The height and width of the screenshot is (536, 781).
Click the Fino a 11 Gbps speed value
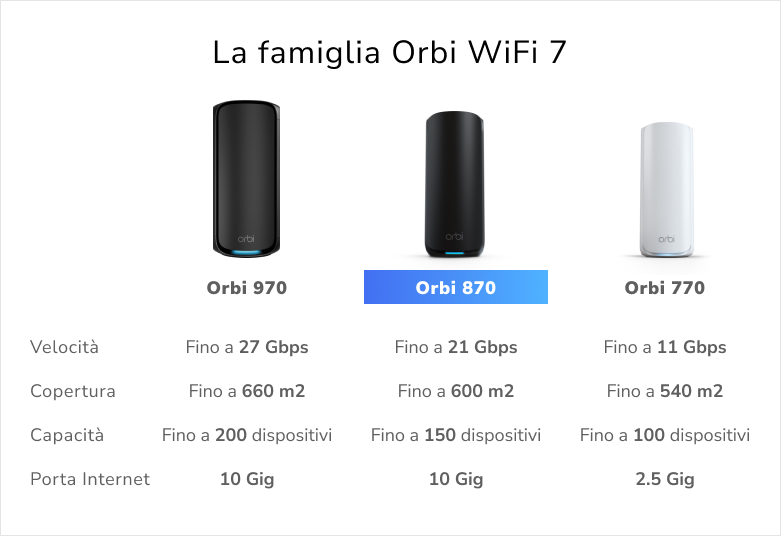665,348
